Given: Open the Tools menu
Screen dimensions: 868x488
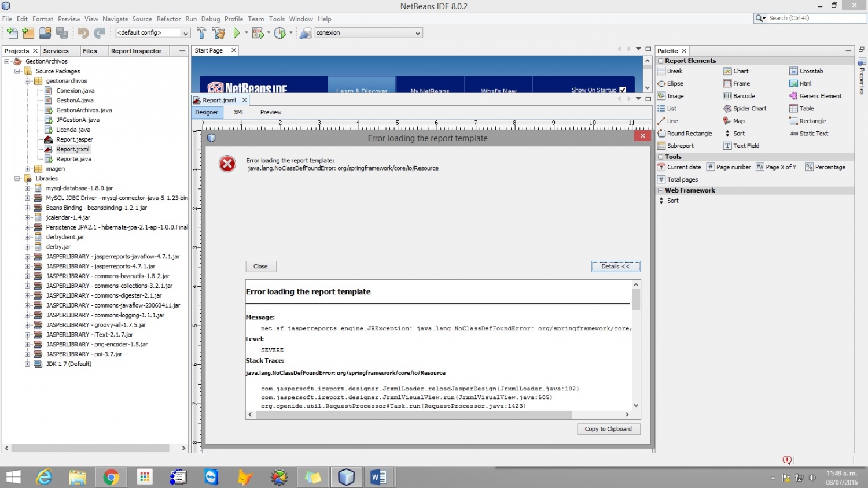Looking at the screenshot, I should (277, 19).
